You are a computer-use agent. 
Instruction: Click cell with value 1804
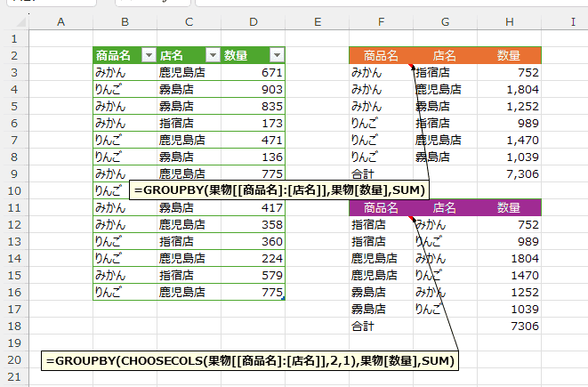509,258
